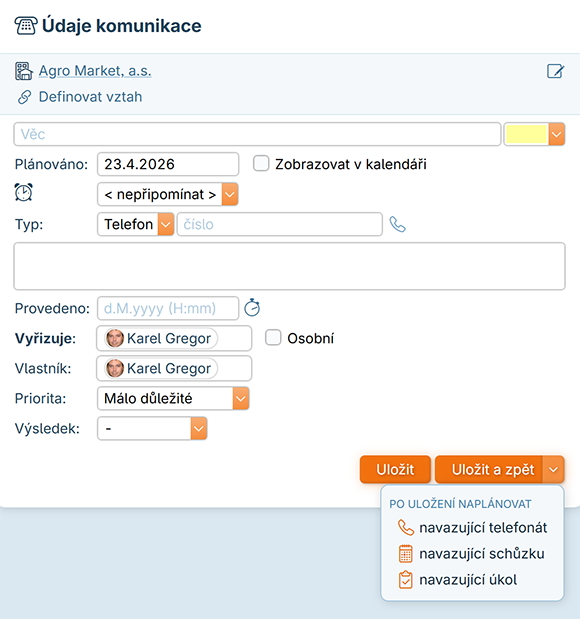This screenshot has width=580, height=619.
Task: Open the nepřipomínat reminder dropdown
Action: click(x=168, y=194)
